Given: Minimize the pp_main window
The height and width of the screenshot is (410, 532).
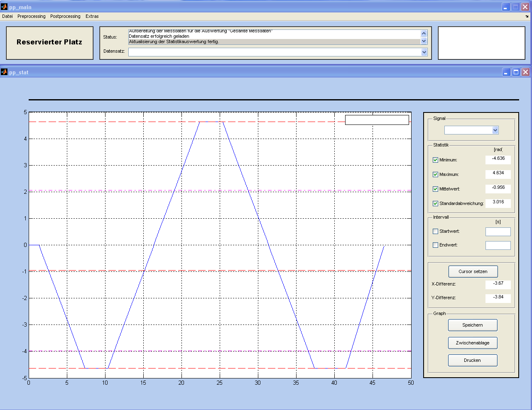Looking at the screenshot, I should point(506,7).
